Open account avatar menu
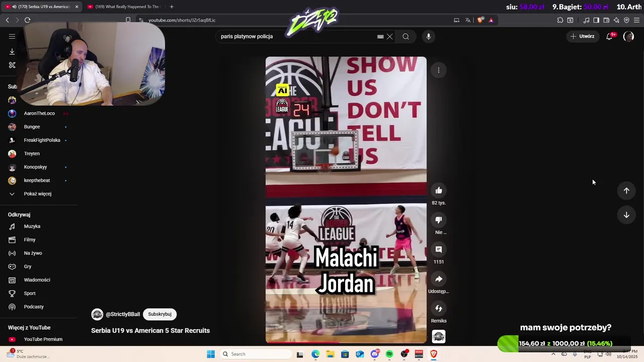Image resolution: width=644 pixels, height=362 pixels. click(628, 36)
